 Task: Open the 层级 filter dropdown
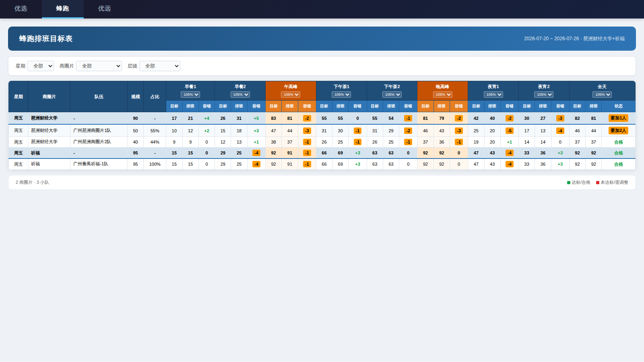[x=160, y=66]
